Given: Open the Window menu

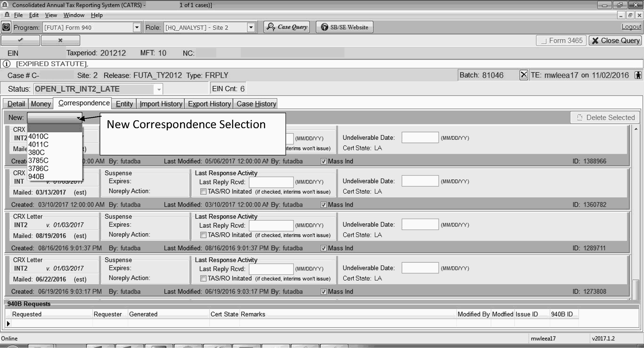Looking at the screenshot, I should pyautogui.click(x=74, y=15).
